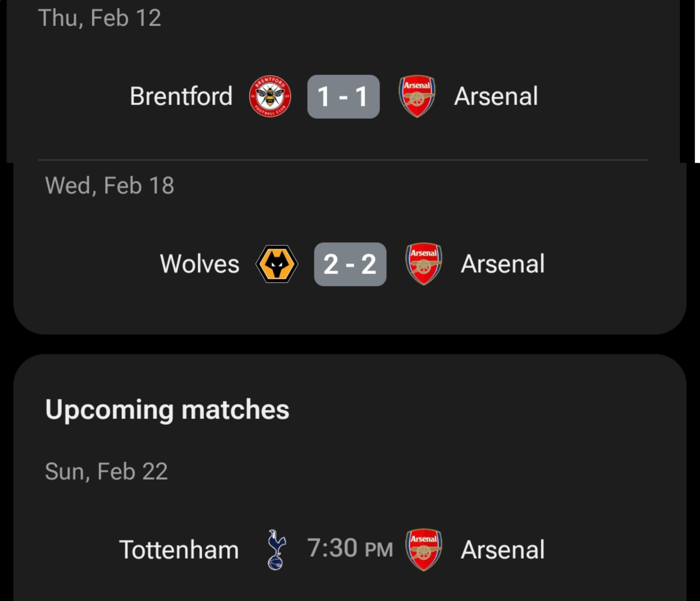
Task: Open the Tottenham team name
Action: click(x=179, y=550)
